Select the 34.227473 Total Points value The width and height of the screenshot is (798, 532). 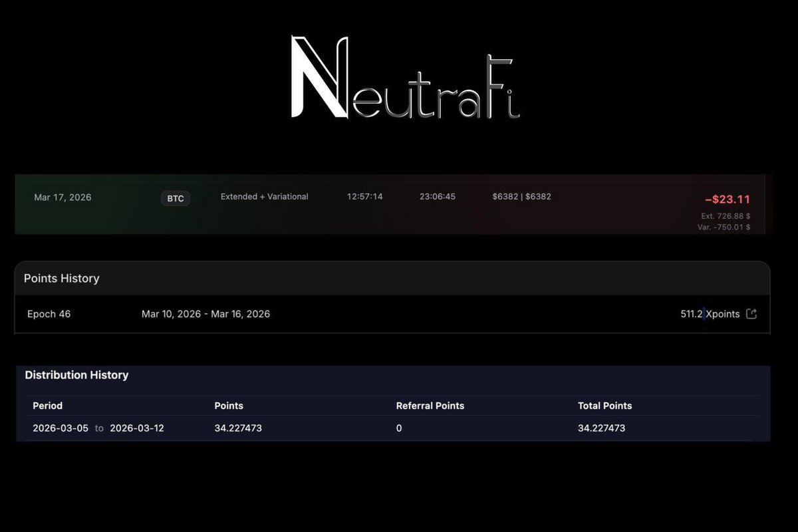tap(601, 428)
